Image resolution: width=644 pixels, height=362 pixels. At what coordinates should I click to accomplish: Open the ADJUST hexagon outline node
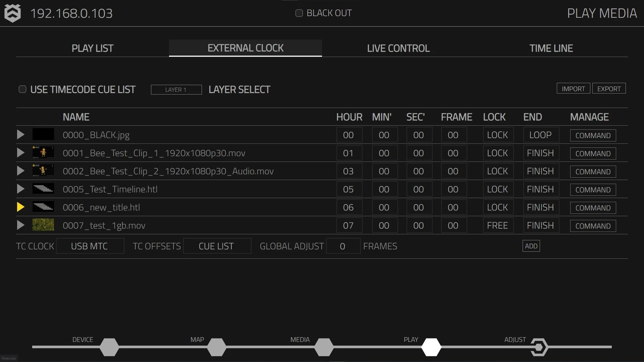tap(539, 347)
